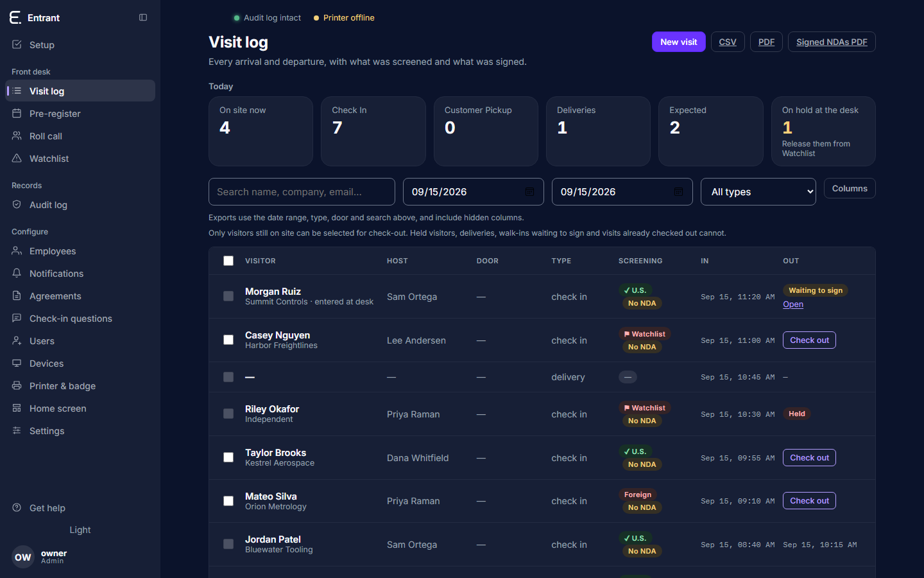Click the Deliveries summary card
Screen dimensions: 924x578
pyautogui.click(x=598, y=131)
